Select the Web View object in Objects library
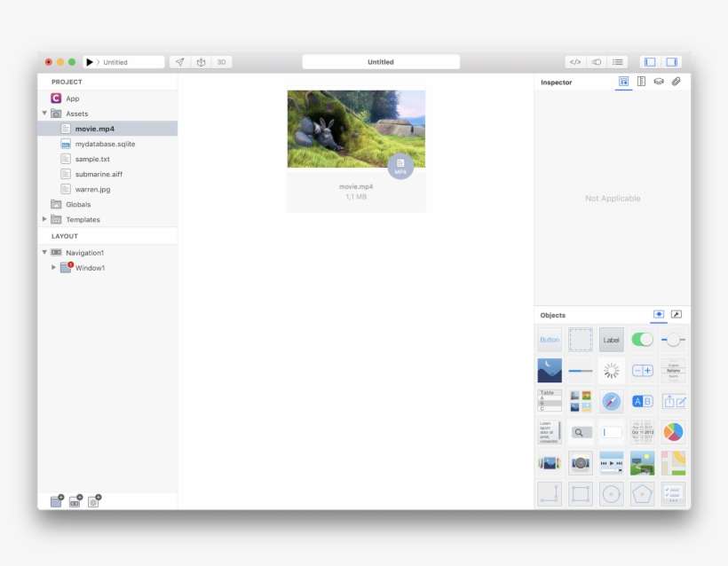 (611, 401)
